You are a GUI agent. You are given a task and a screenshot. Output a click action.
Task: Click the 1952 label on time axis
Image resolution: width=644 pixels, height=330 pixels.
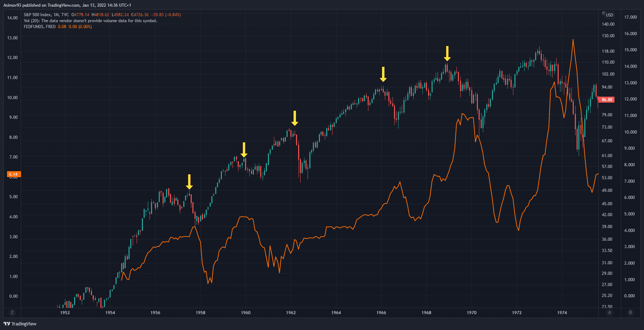click(65, 312)
